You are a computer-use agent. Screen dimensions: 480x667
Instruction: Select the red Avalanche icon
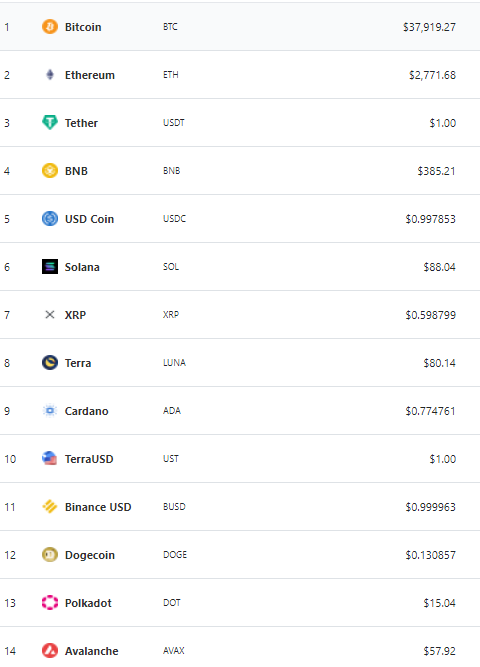(x=50, y=651)
